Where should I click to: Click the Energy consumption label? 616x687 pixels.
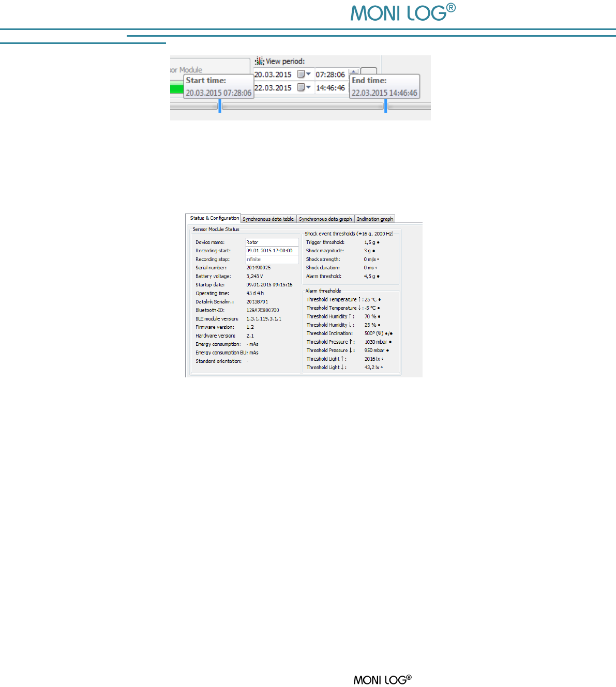218,344
